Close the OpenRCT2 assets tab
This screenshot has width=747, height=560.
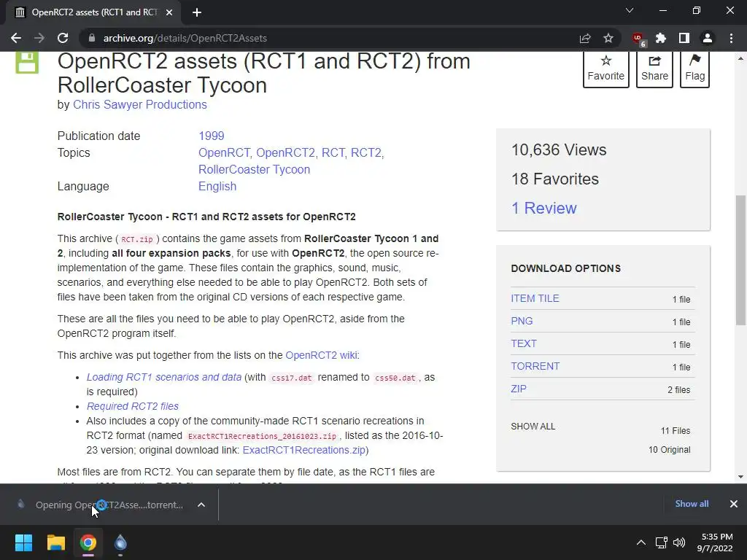tap(169, 12)
